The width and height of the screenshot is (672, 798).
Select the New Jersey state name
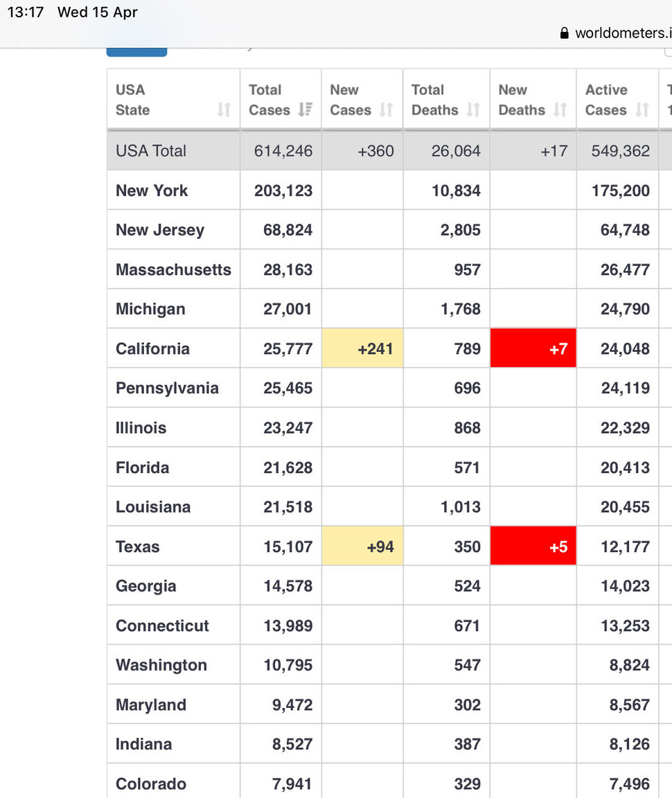(x=160, y=230)
